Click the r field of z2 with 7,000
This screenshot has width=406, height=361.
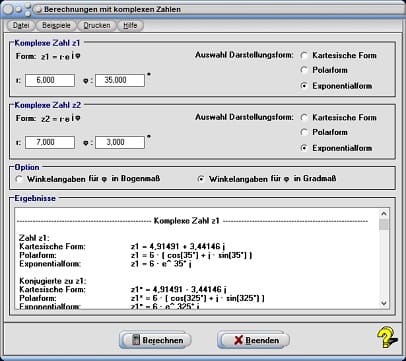50,142
